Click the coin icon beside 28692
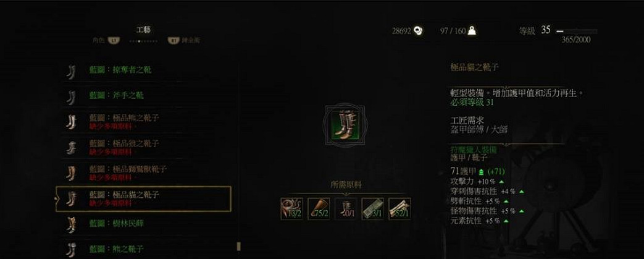The height and width of the screenshot is (259, 644). click(x=418, y=31)
